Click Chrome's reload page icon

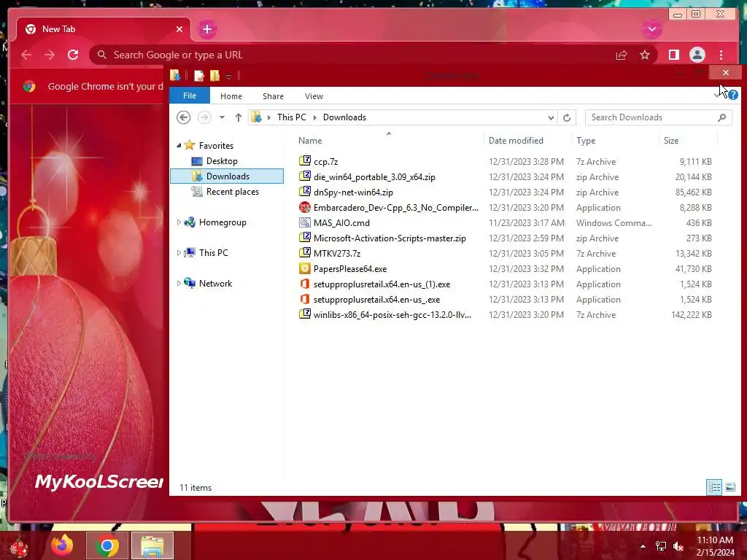(x=73, y=55)
